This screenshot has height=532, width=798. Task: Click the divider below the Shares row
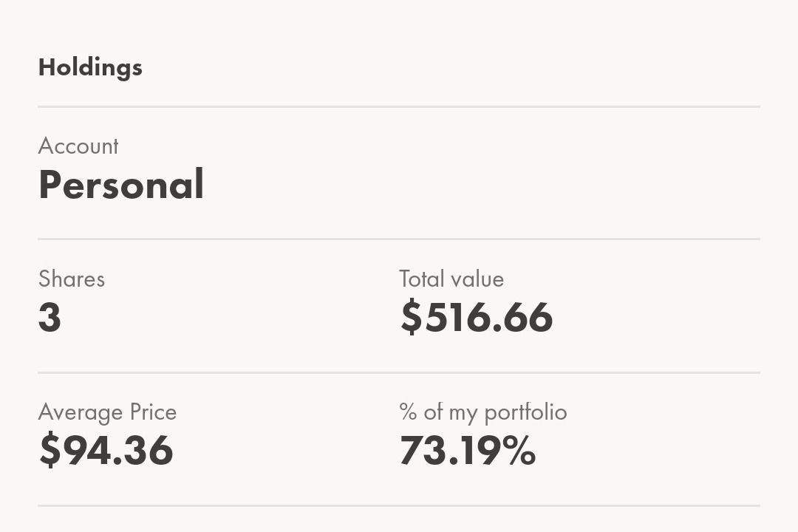coord(399,372)
